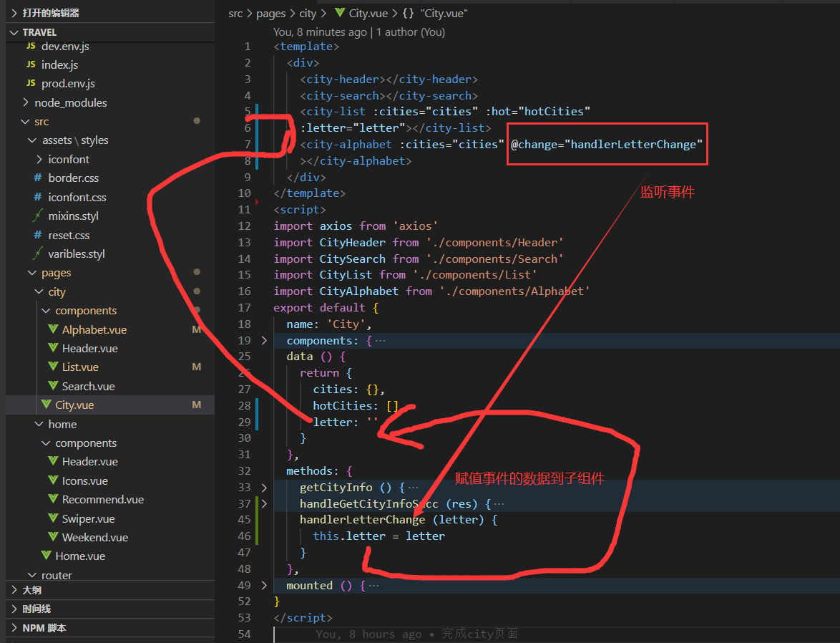Click 'handlerLetterChange' on line 45
This screenshot has height=643, width=840.
(x=362, y=520)
